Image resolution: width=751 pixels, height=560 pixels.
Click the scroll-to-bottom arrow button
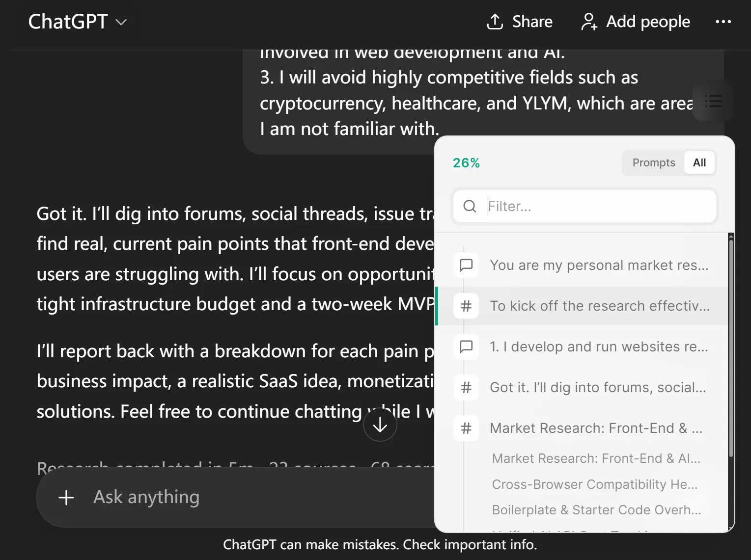380,425
